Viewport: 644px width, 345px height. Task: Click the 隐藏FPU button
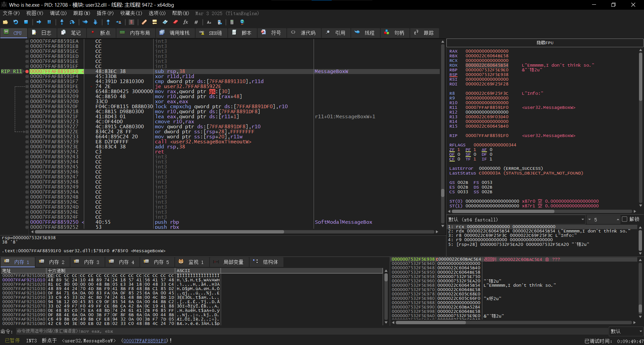click(545, 43)
